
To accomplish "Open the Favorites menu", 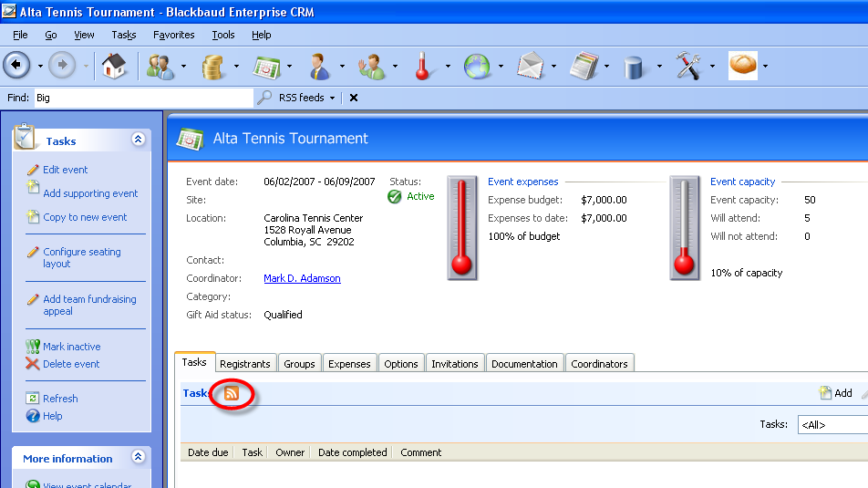I will click(173, 35).
